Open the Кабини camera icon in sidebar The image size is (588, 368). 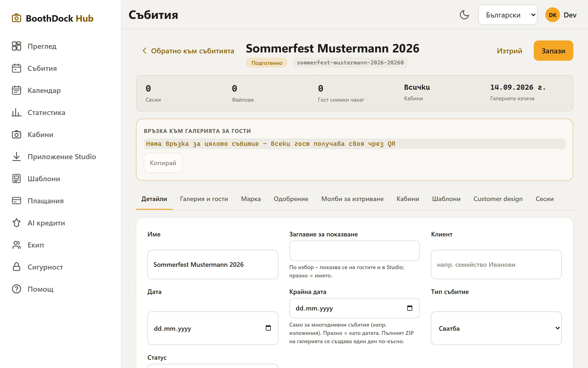16,135
